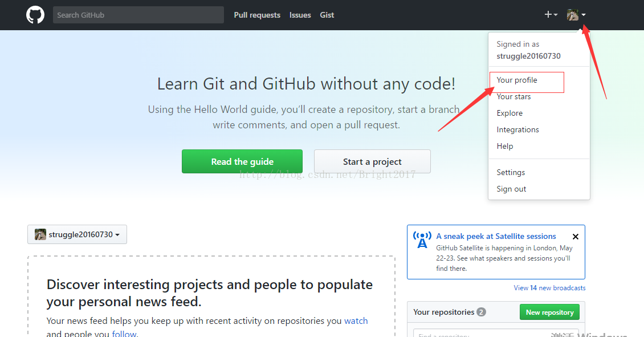Follow the watch link in news feed text
The height and width of the screenshot is (337, 644).
point(356,321)
